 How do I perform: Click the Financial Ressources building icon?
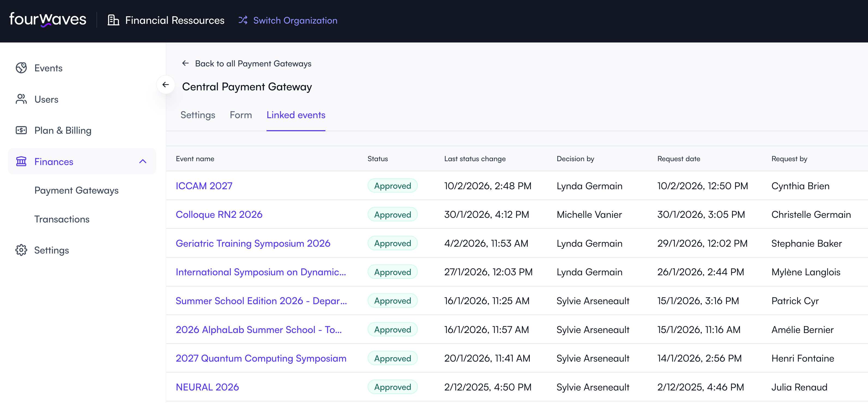tap(113, 20)
